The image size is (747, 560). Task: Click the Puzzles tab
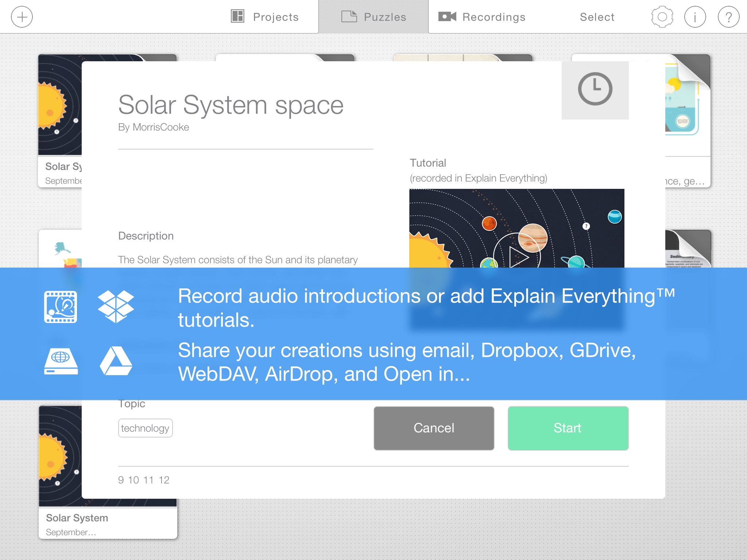373,16
